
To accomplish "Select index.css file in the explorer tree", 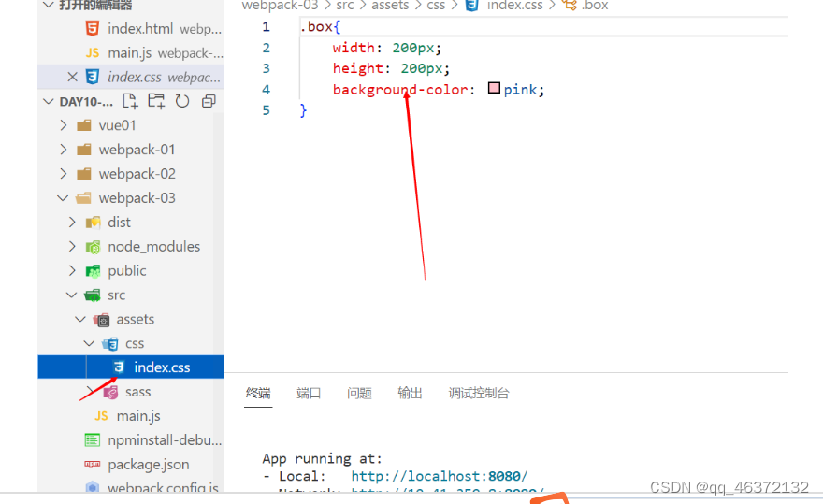I will point(131,367).
